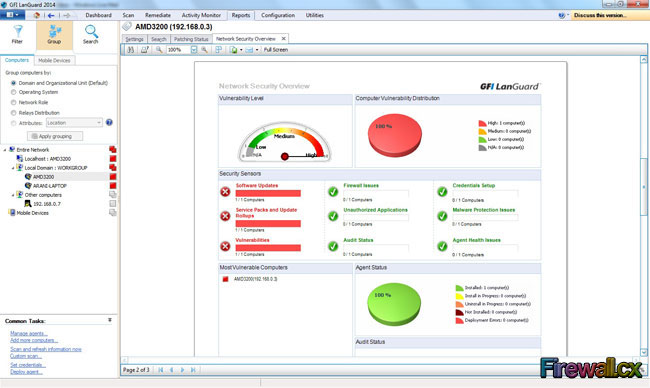The width and height of the screenshot is (650, 388).
Task: Choose Network Role radio button
Action: click(13, 102)
